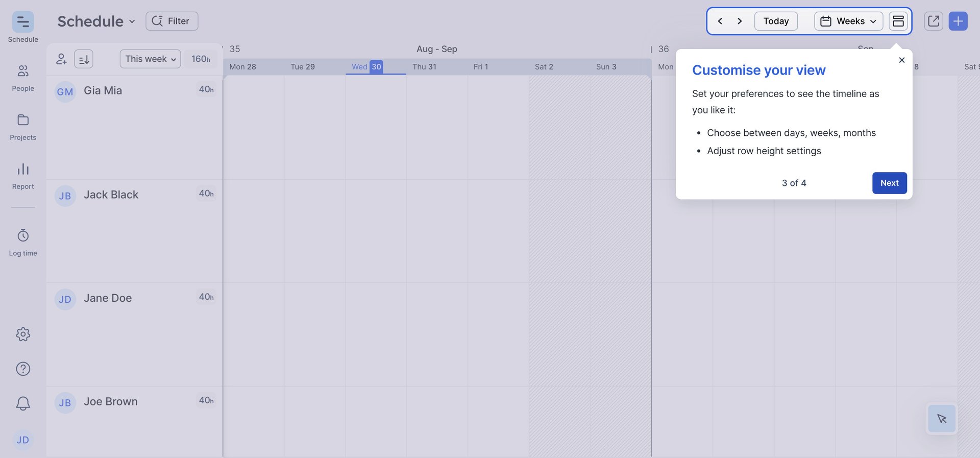
Task: Click Jack Black's JB avatar
Action: 65,196
